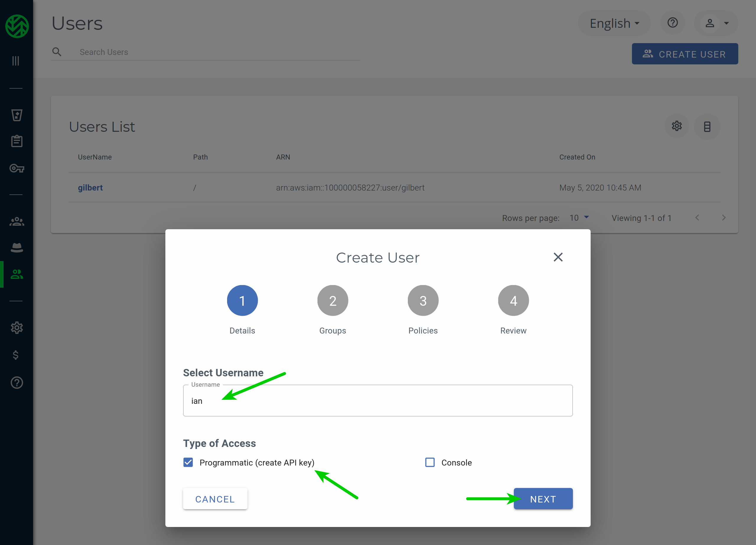Open the gilbert user link

[90, 187]
